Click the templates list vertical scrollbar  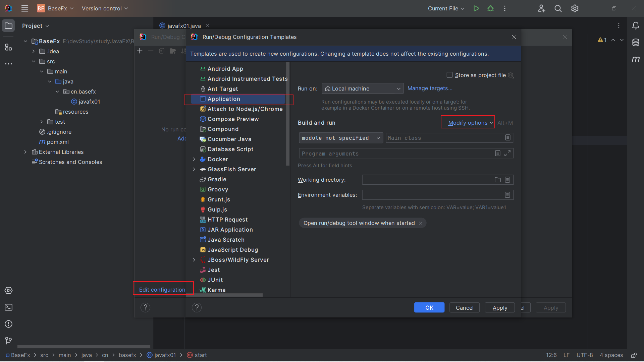pos(287,114)
